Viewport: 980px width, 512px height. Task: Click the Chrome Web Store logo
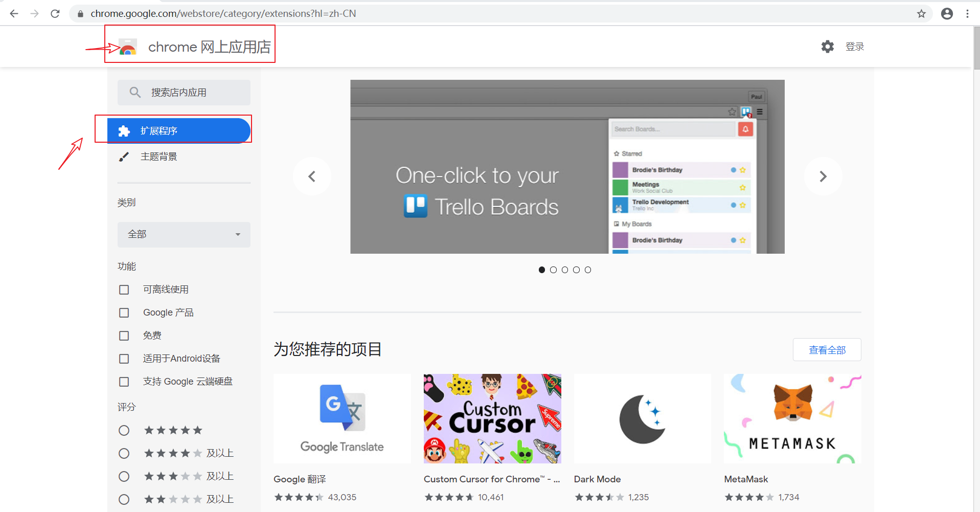(x=128, y=47)
